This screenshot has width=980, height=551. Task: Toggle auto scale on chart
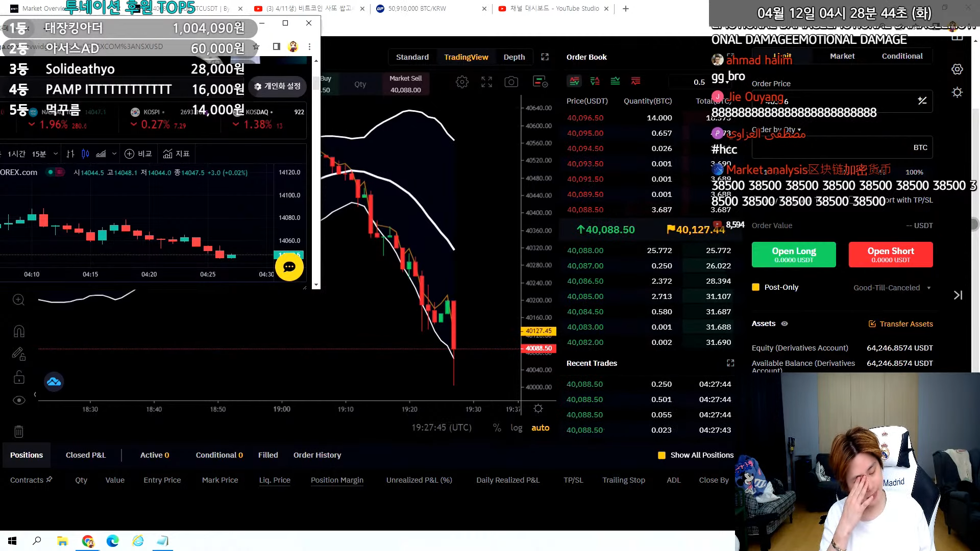(540, 428)
